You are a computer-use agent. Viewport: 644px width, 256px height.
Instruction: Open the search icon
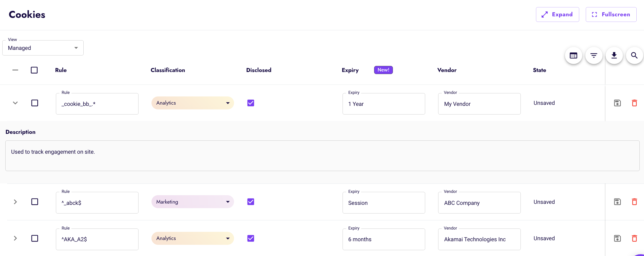click(634, 55)
